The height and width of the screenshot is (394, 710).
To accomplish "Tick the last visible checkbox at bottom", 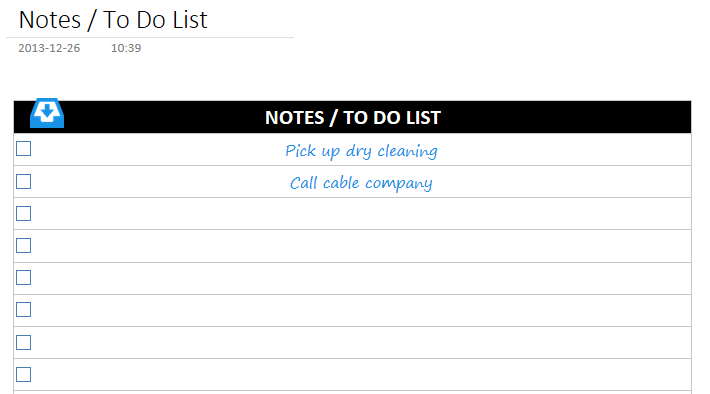I will coord(24,375).
